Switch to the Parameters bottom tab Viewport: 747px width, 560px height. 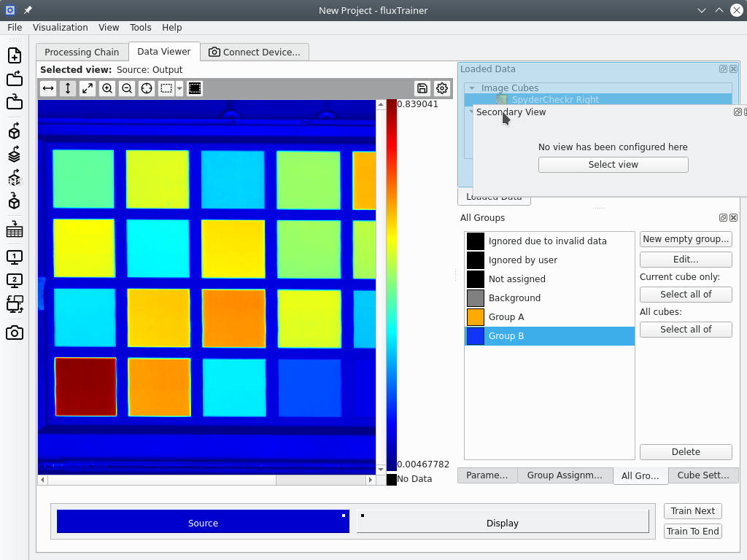click(x=487, y=475)
